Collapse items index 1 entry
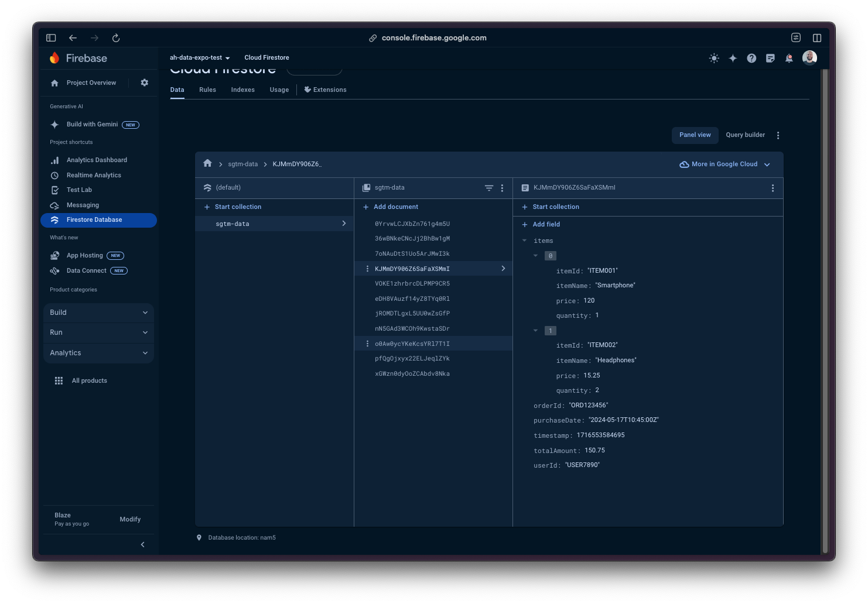 coord(535,331)
